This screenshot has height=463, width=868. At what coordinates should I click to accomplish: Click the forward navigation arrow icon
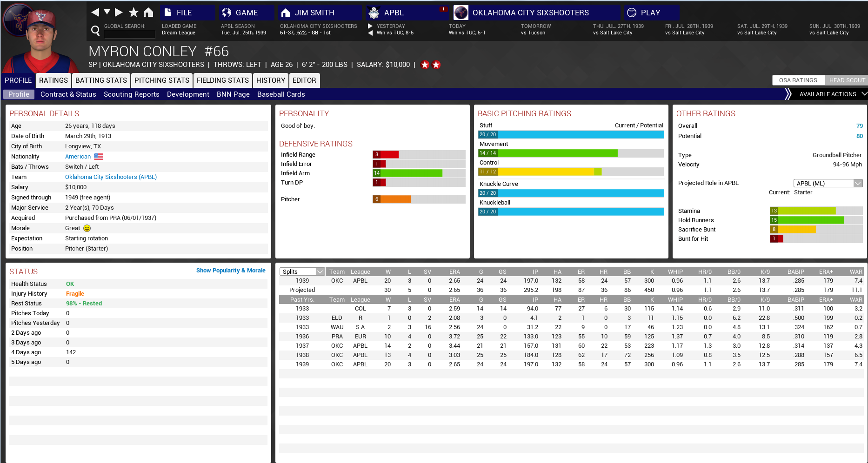point(119,13)
